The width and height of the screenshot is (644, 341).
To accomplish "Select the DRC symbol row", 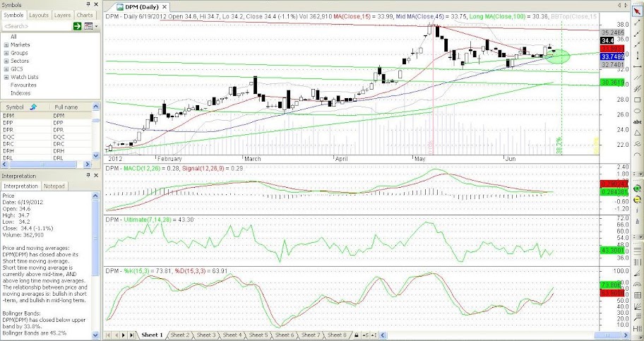I will pos(46,144).
